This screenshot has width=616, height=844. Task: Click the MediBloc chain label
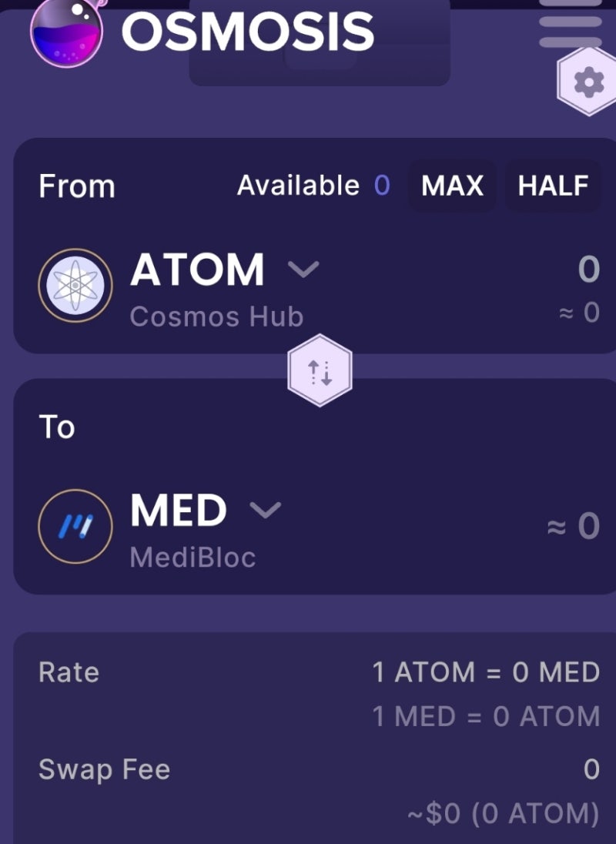(192, 557)
